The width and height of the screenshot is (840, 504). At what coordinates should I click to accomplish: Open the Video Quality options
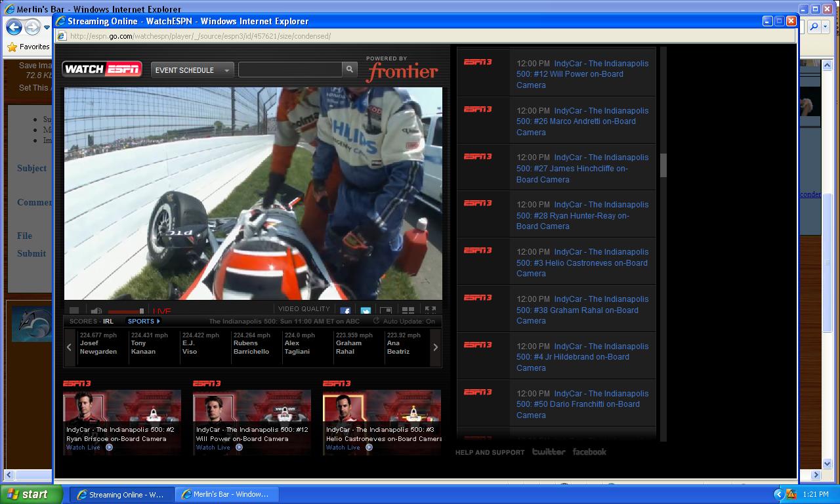tap(304, 309)
